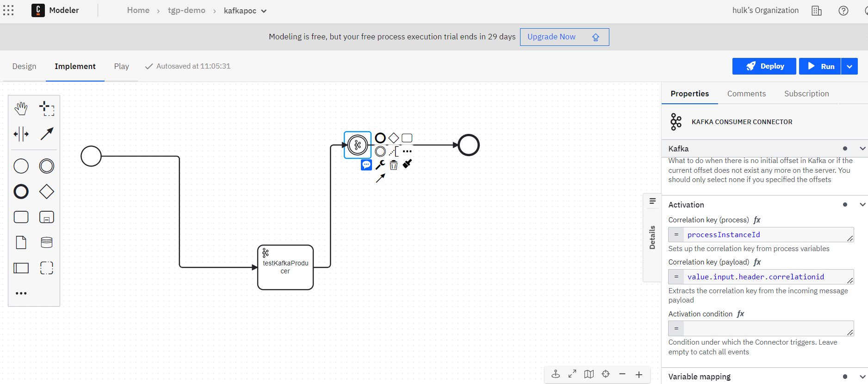Click Upgrade Now button
The height and width of the screenshot is (384, 868).
(x=564, y=37)
